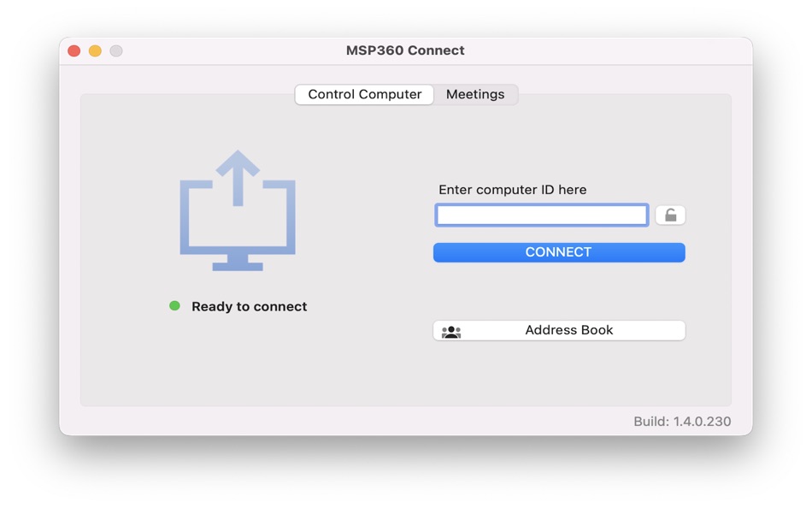Screen dimensions: 812x508
Task: Click the MSP360 Connect window title
Action: [405, 50]
